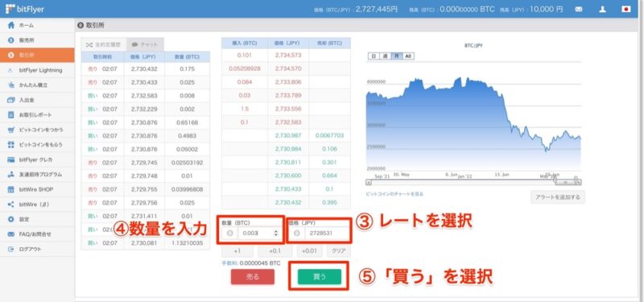The image size is (644, 302).
Task: Go to ホーム in the sidebar
Action: click(x=37, y=26)
